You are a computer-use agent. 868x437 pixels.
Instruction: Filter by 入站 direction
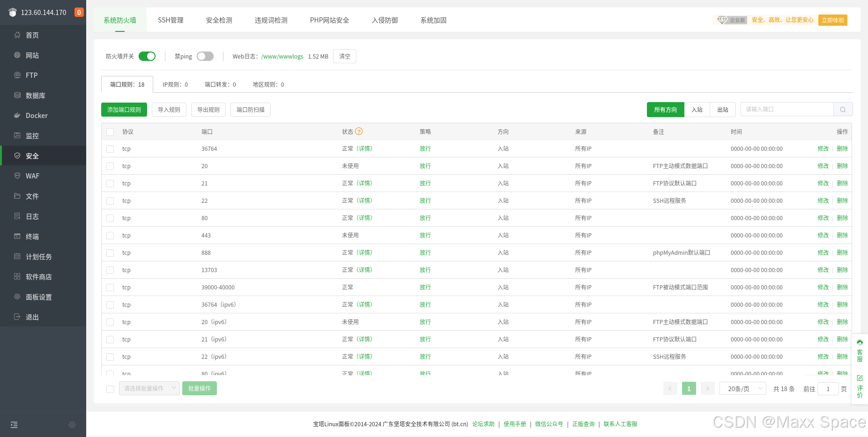[697, 110]
